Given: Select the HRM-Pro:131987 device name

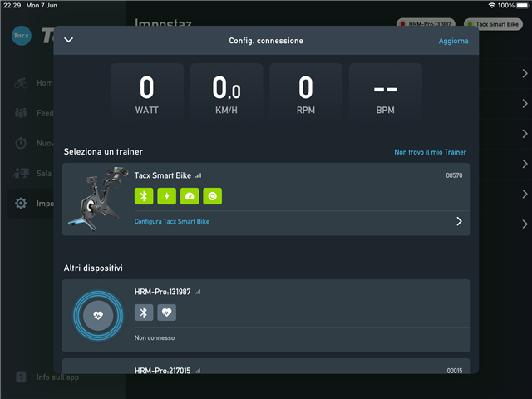Looking at the screenshot, I should point(163,292).
